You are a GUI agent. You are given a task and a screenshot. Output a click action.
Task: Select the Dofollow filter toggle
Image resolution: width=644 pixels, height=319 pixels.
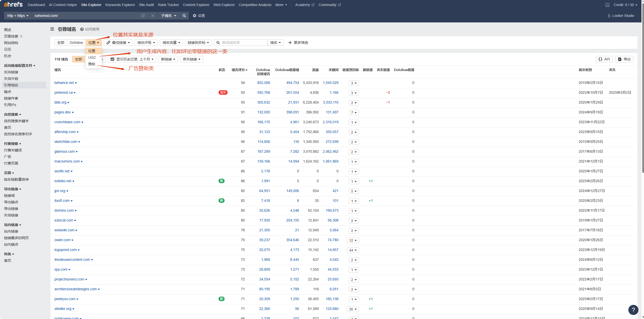76,43
